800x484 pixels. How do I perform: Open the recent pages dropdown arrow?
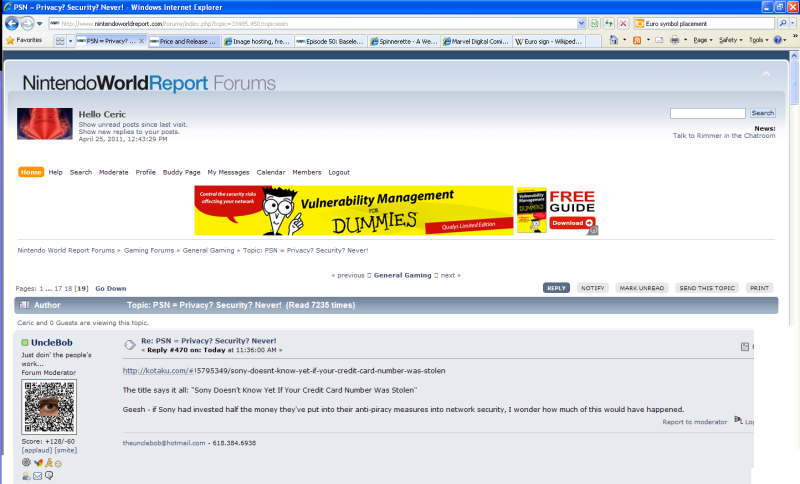[39, 23]
